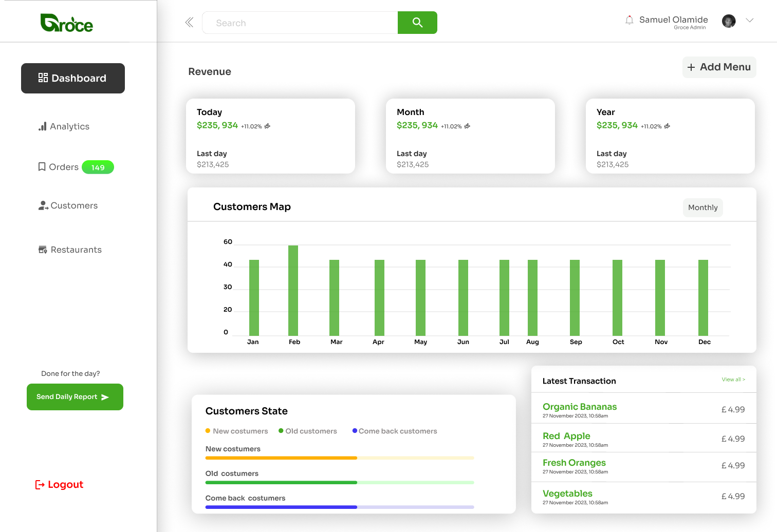Viewport: 777px width, 532px height.
Task: Open Dashboard from sidebar
Action: (x=73, y=78)
